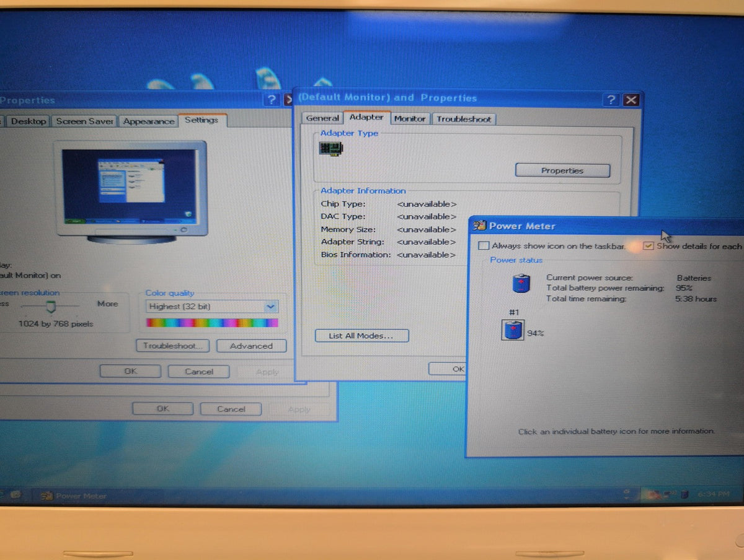Click the display adapter card icon

331,148
